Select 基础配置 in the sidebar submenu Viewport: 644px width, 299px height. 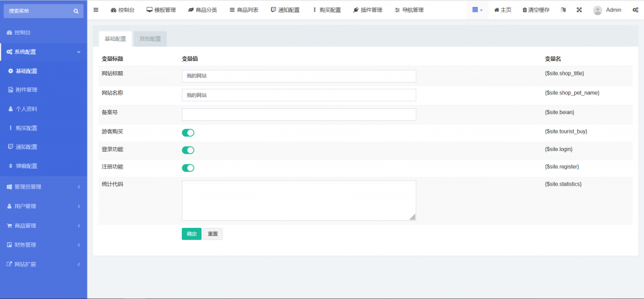coord(43,71)
